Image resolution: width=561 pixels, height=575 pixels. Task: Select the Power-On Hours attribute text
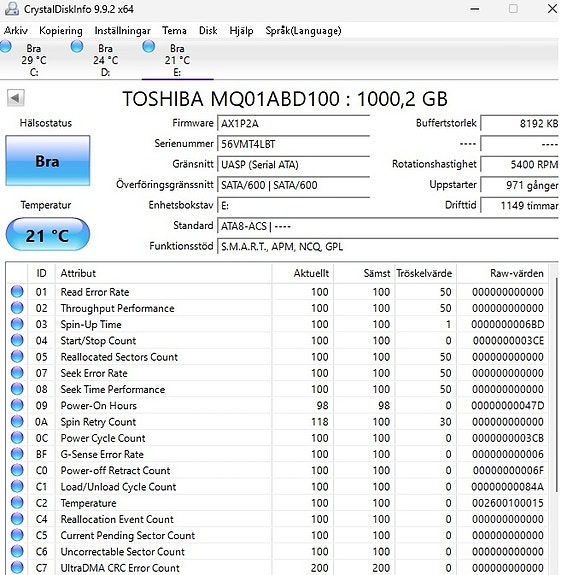click(99, 406)
